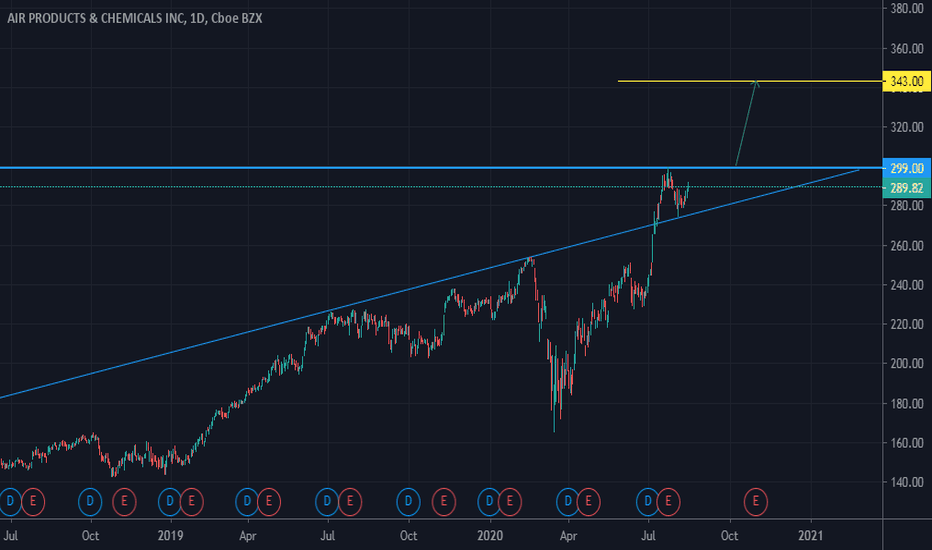932x550 pixels.
Task: Select the yellow horizontal target line
Action: coord(750,81)
